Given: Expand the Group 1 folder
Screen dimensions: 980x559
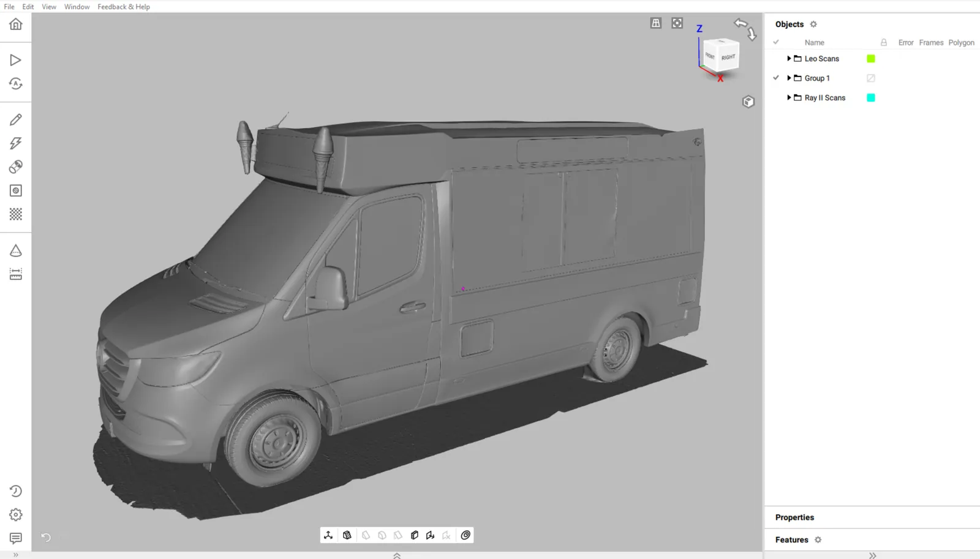Looking at the screenshot, I should click(789, 78).
